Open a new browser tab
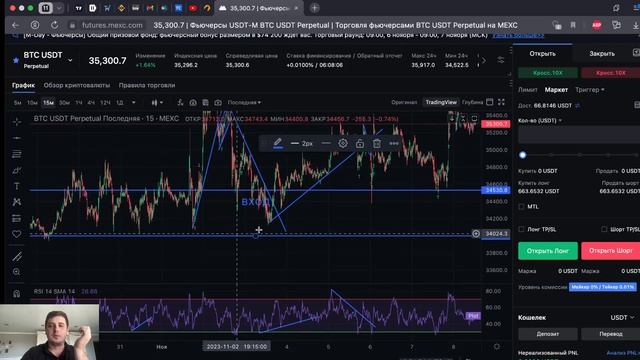Screen dimensions: 640x360 pos(315,8)
